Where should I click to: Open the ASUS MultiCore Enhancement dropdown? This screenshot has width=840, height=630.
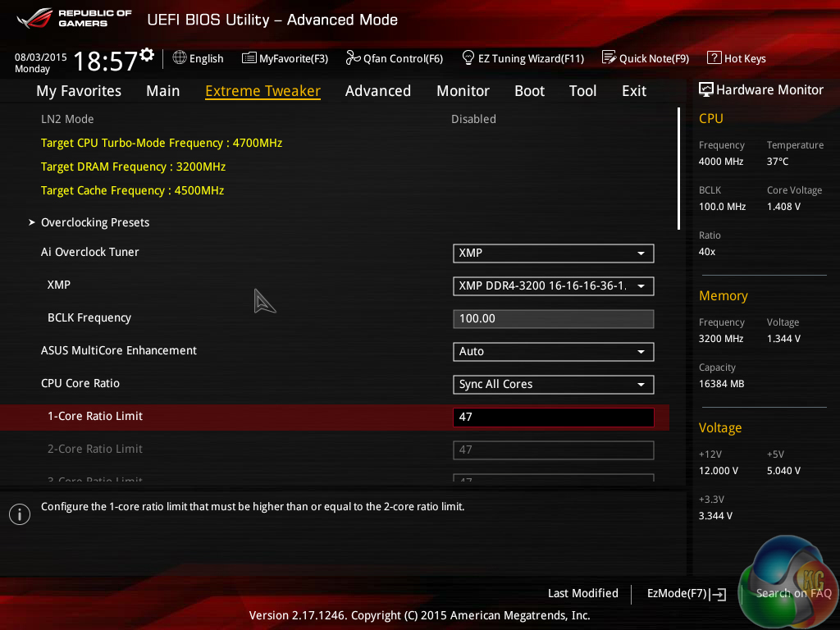point(553,352)
